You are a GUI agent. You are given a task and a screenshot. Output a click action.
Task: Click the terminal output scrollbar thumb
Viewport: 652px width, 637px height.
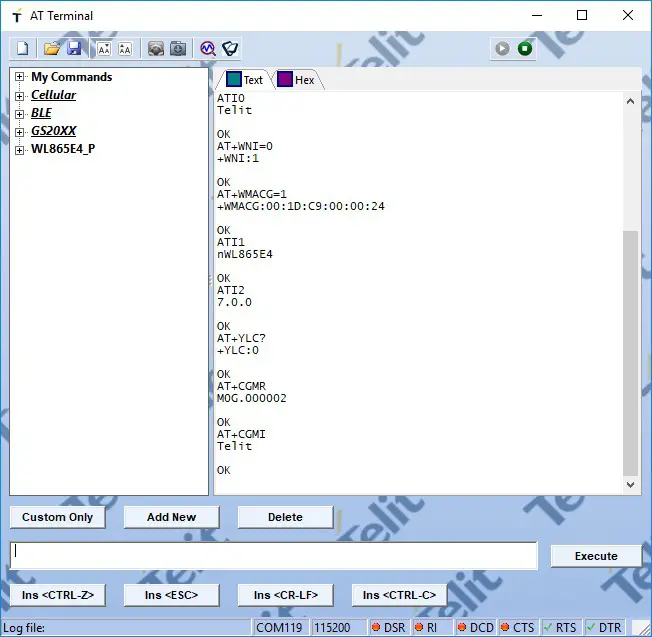[x=630, y=353]
